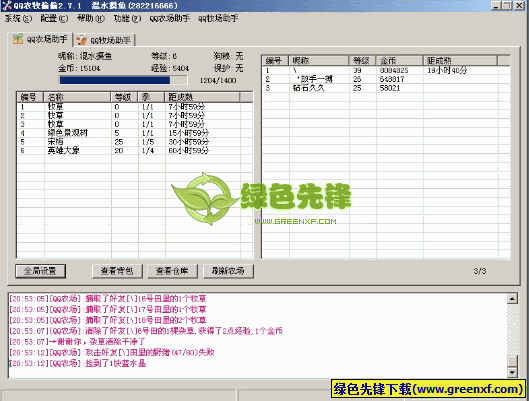Select the QQ农场助手 tab
Image resolution: width=529 pixels, height=401 pixels.
pyautogui.click(x=40, y=39)
